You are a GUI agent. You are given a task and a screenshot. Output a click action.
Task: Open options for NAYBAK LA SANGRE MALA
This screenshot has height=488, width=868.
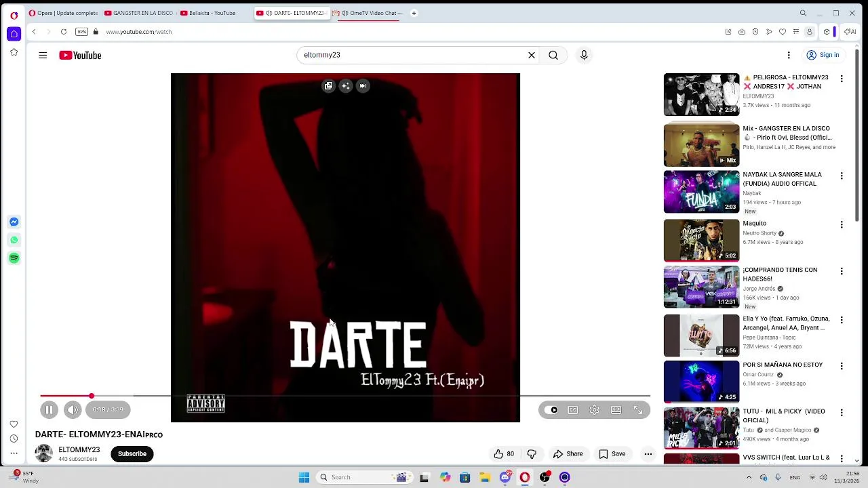(842, 176)
